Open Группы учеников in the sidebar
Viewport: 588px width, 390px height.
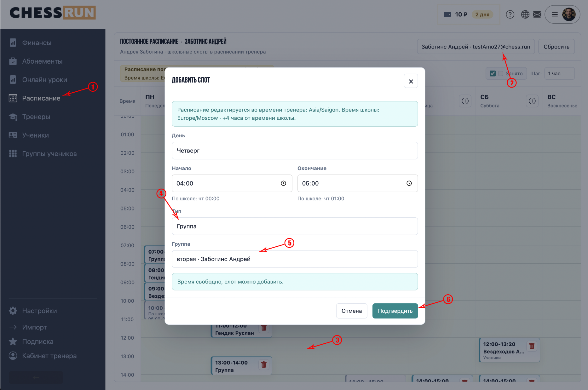click(x=49, y=154)
